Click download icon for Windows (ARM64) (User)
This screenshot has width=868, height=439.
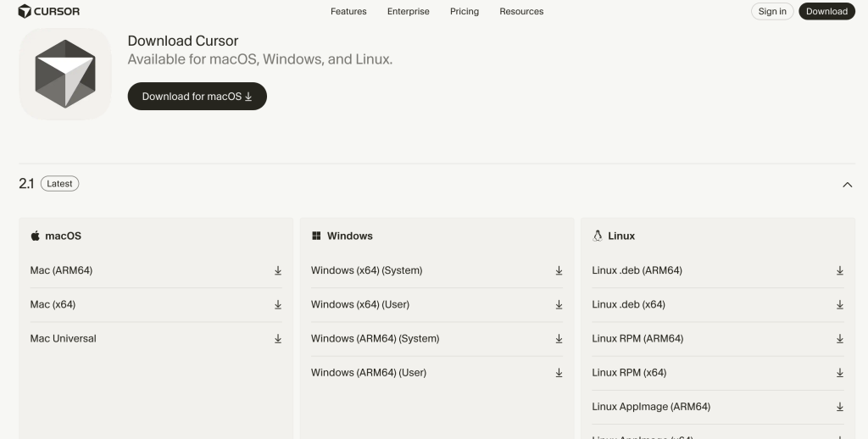pyautogui.click(x=559, y=373)
